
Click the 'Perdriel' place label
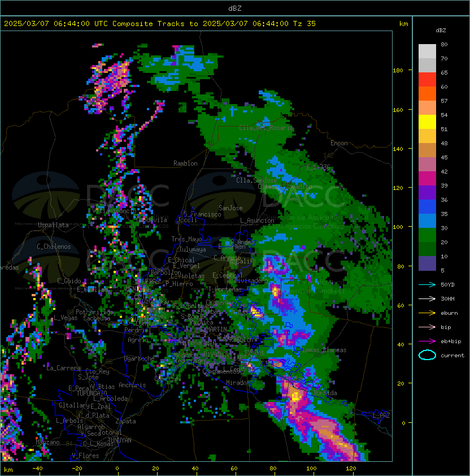(137, 330)
